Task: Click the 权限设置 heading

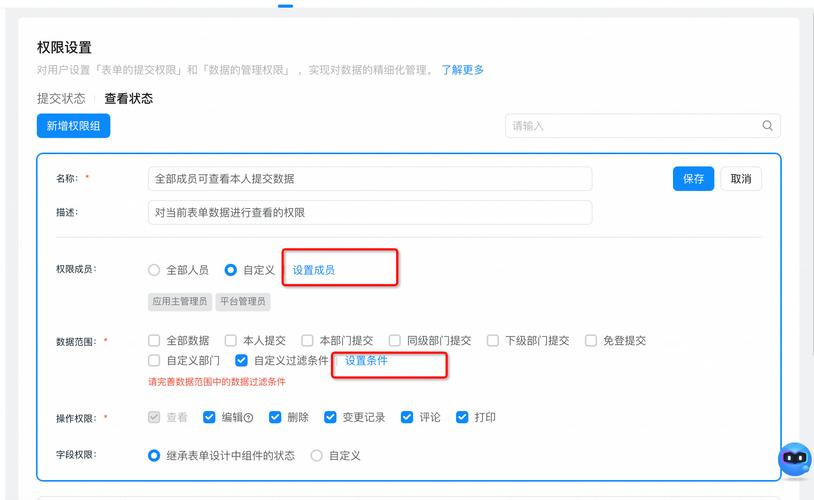Action: click(64, 48)
